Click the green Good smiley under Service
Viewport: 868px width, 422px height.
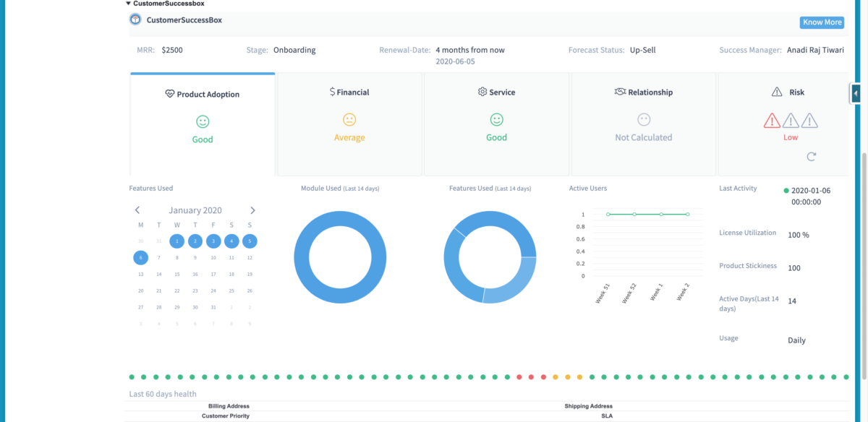coord(496,119)
